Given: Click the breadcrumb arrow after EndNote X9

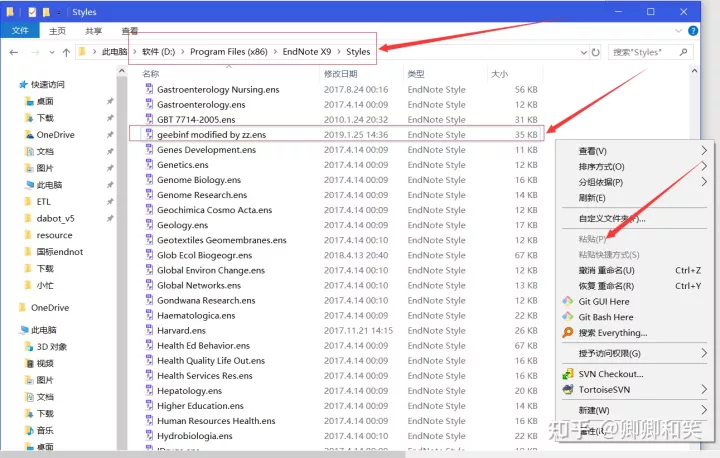Looking at the screenshot, I should [339, 52].
